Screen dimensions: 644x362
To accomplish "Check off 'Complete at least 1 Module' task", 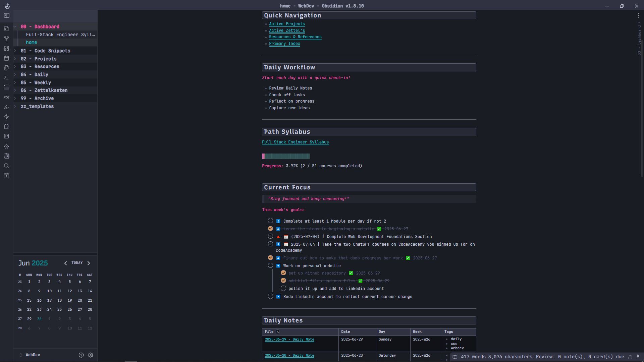I will click(x=270, y=221).
